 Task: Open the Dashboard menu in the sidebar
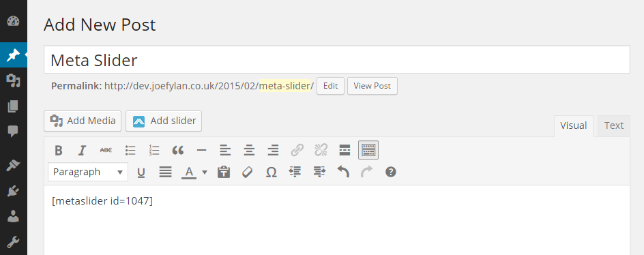point(13,21)
